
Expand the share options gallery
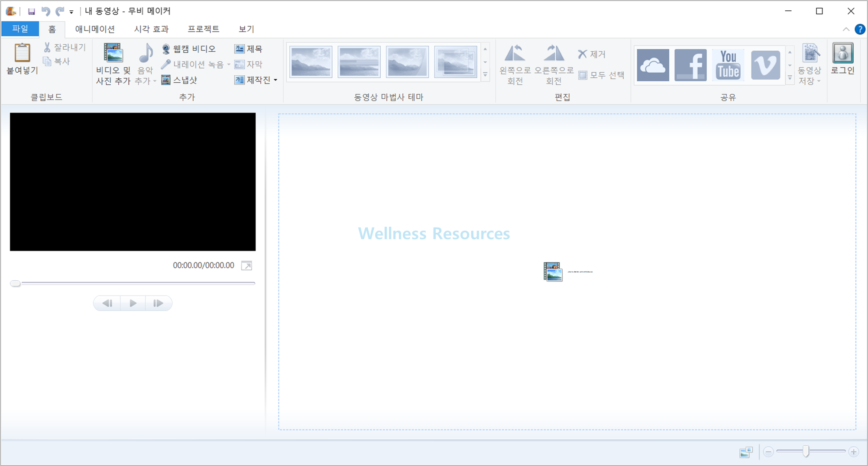790,78
